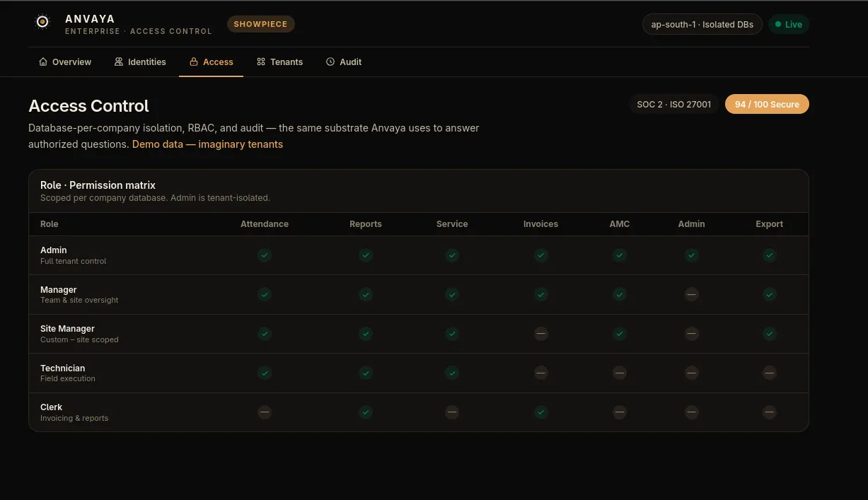Click Technician's Admin denied dash

coord(692,373)
